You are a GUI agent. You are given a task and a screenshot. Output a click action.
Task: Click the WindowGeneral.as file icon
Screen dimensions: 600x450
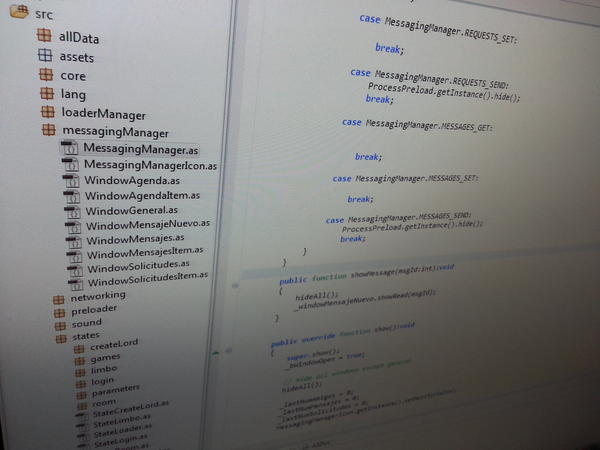point(73,211)
